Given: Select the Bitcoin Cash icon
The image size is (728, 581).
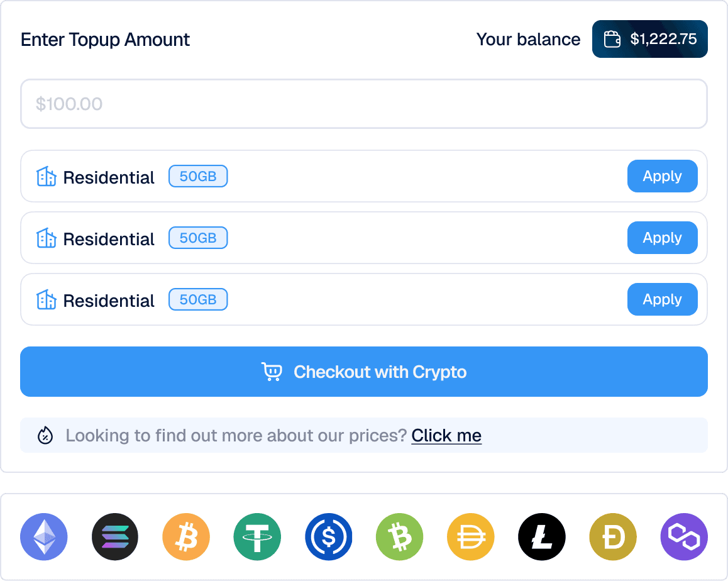Looking at the screenshot, I should (399, 536).
